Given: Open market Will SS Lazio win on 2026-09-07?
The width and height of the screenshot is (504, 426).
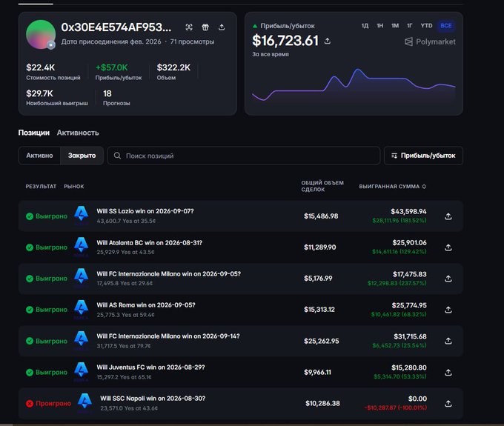Looking at the screenshot, I should click(145, 211).
